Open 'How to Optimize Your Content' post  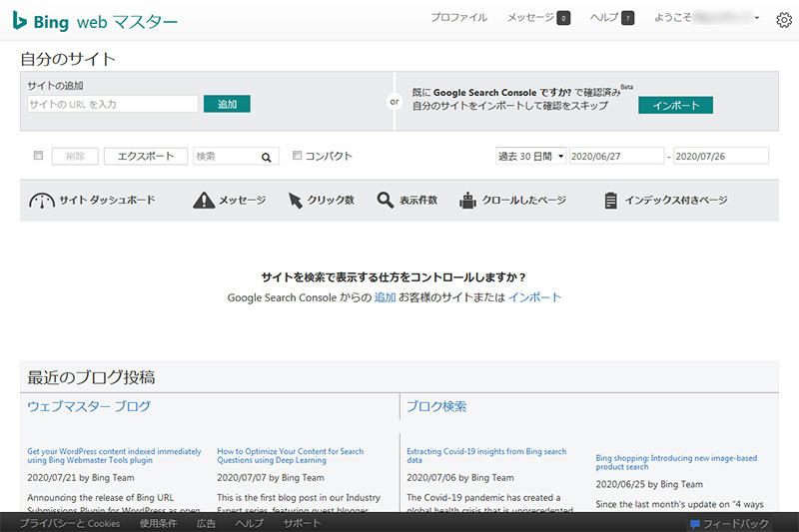point(291,455)
